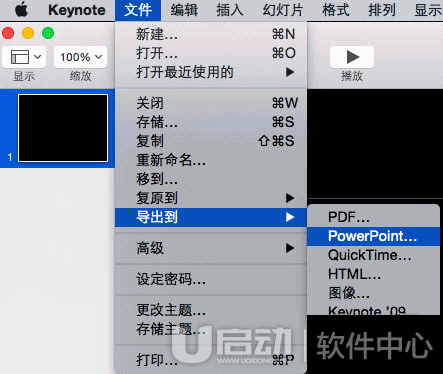
Task: Choose 设定密码… menu item
Action: coord(211,279)
